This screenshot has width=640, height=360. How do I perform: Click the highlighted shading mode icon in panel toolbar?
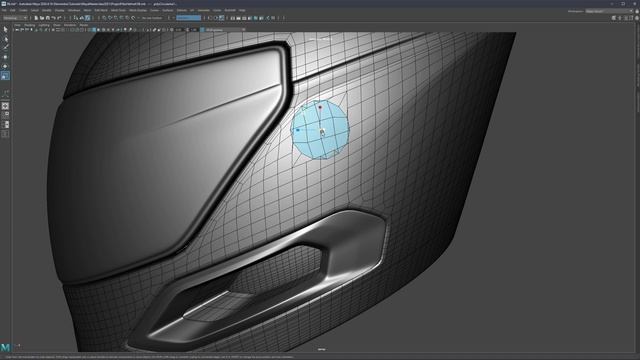[94, 29]
